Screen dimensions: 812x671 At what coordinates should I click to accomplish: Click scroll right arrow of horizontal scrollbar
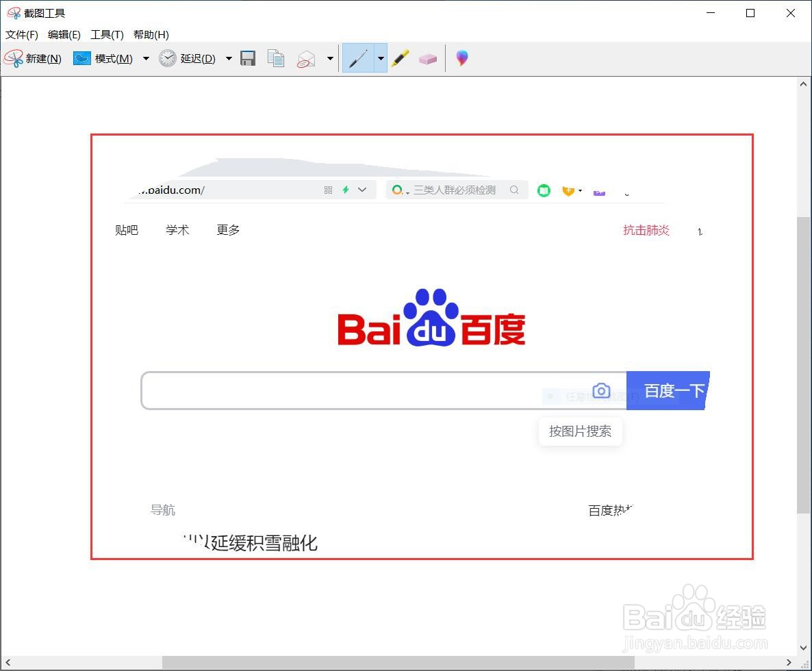pyautogui.click(x=789, y=662)
